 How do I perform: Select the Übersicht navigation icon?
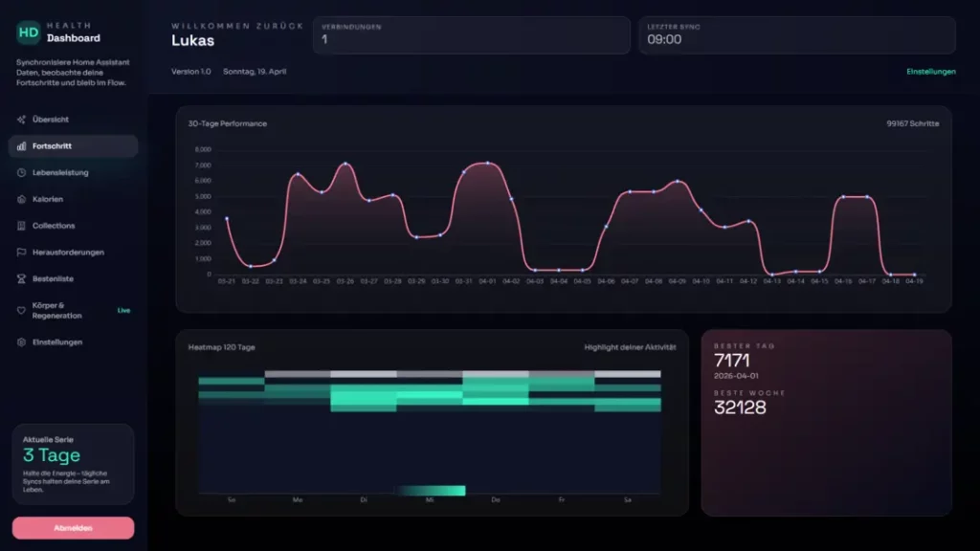click(x=21, y=119)
